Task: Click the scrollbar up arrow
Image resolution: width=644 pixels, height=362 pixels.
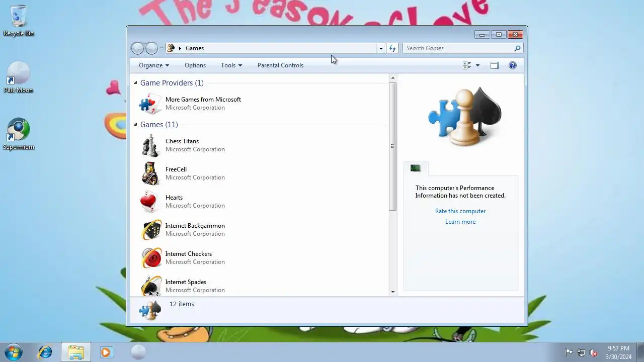Action: 393,78
